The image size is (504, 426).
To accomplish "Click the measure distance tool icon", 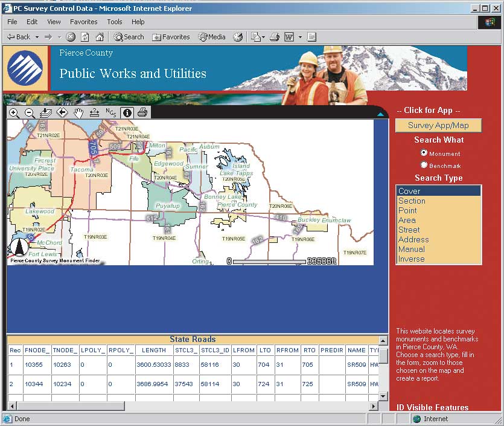I will (x=95, y=112).
